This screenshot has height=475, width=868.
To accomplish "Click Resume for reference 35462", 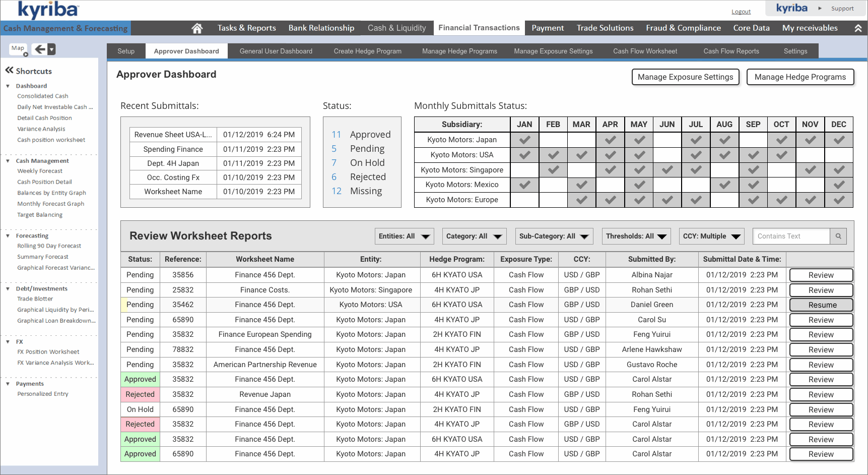I will click(821, 305).
